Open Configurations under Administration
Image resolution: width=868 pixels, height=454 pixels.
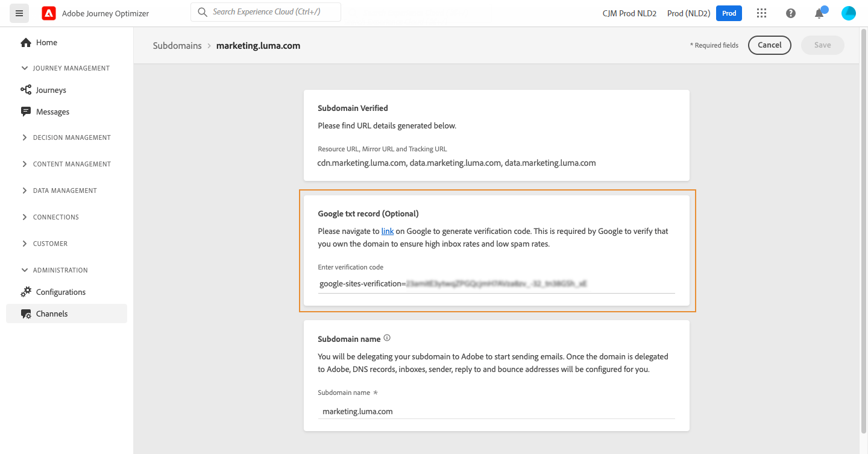coord(60,292)
